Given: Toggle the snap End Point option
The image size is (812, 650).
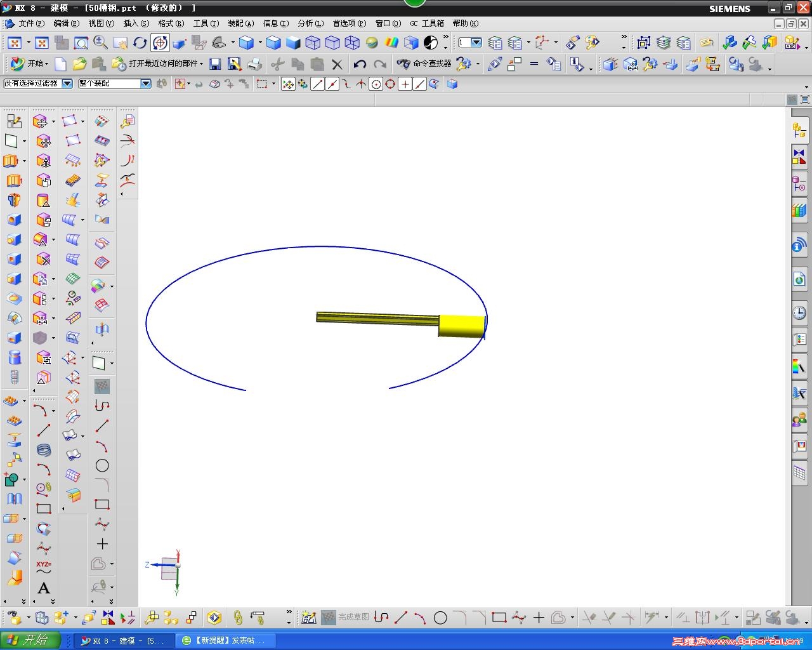Looking at the screenshot, I should pos(318,84).
